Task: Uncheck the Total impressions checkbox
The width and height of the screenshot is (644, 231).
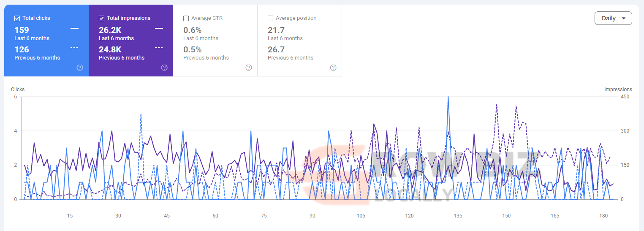Action: (x=102, y=18)
